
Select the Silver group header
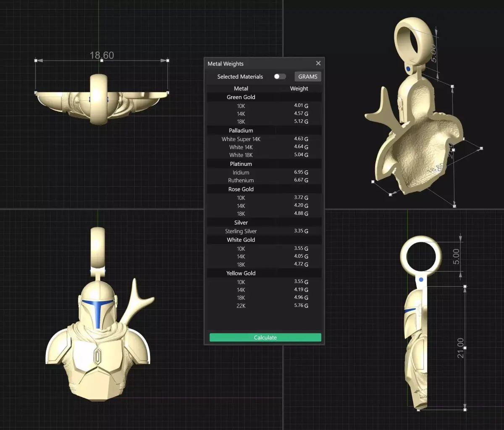click(x=264, y=223)
